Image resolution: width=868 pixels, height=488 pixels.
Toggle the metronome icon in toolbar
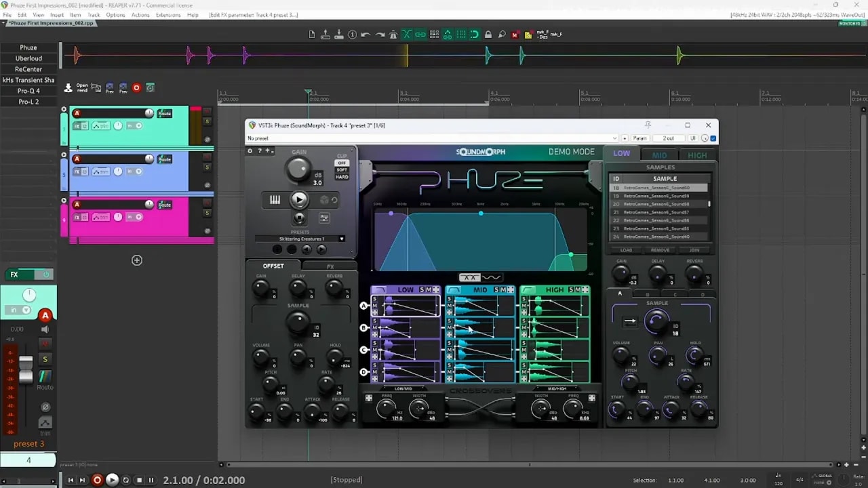pos(393,35)
